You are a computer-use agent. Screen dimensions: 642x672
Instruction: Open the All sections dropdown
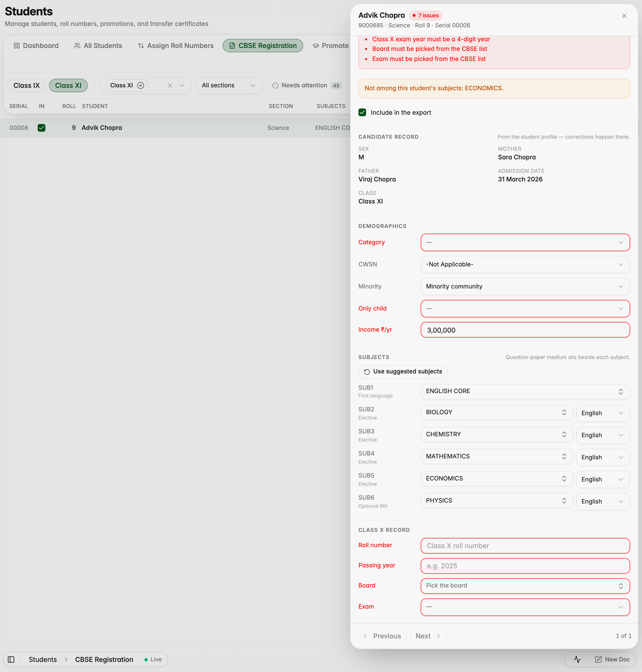pos(229,86)
